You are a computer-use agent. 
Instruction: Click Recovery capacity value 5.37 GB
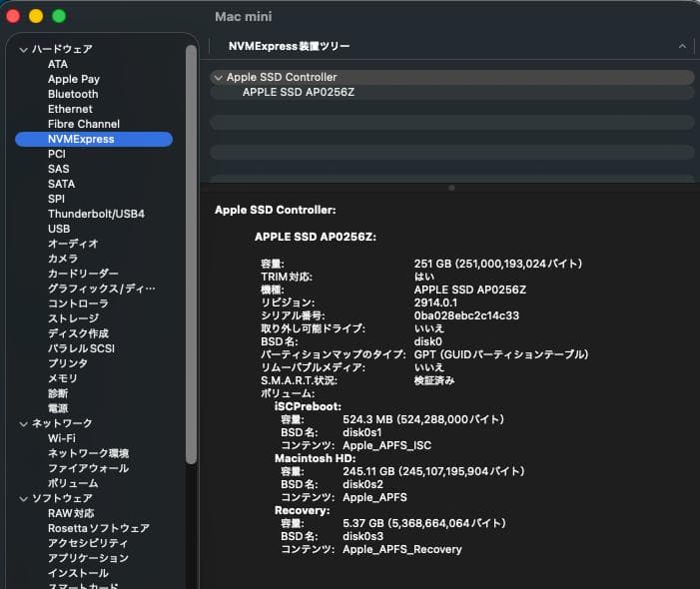click(424, 523)
